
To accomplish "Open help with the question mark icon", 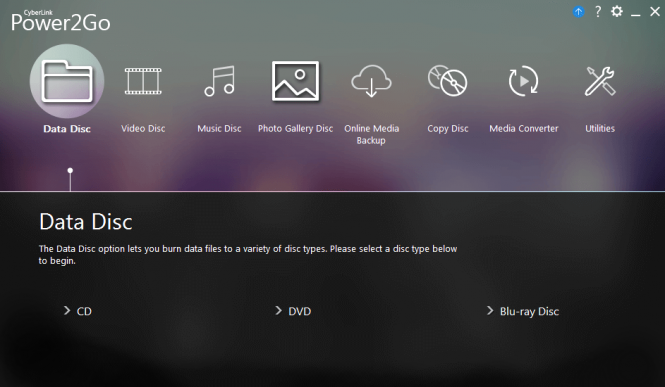I will pos(598,11).
